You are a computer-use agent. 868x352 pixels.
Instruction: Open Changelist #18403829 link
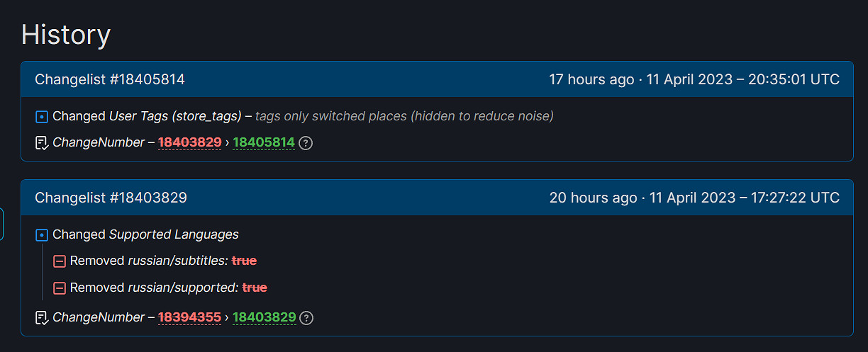tap(111, 198)
